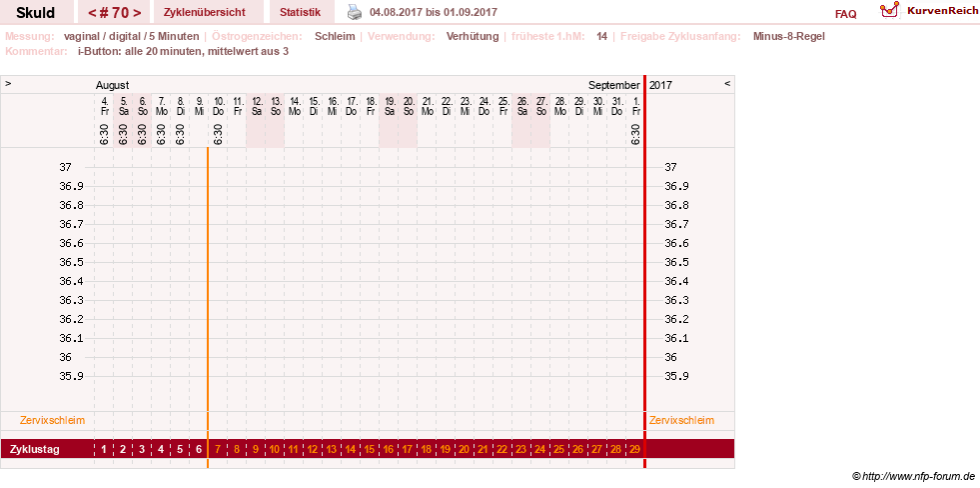Click the 35.9 label on the left axis
980x488 pixels.
71,376
